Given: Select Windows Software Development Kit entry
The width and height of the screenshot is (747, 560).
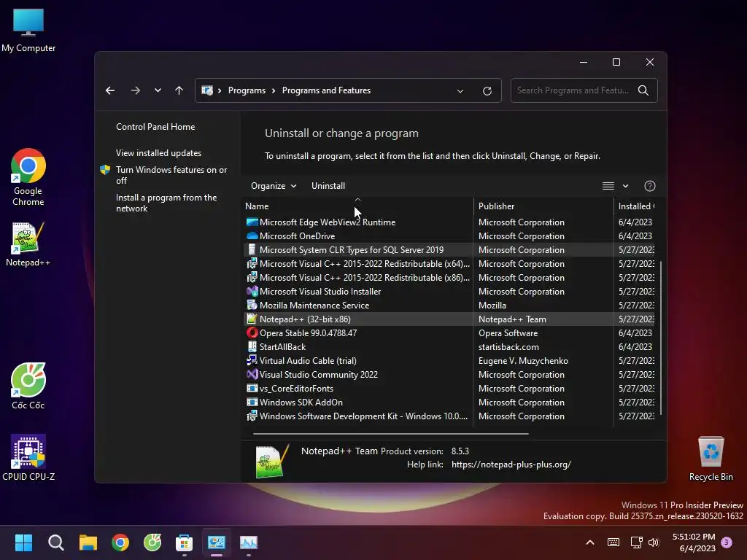Looking at the screenshot, I should pyautogui.click(x=449, y=416).
